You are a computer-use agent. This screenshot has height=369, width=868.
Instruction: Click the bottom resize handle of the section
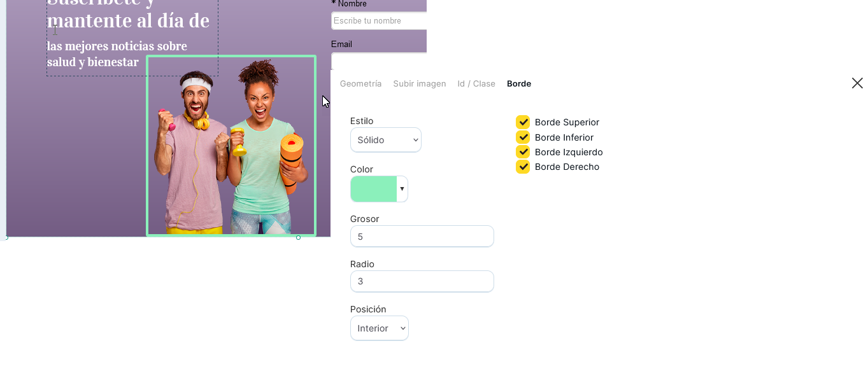tap(298, 237)
